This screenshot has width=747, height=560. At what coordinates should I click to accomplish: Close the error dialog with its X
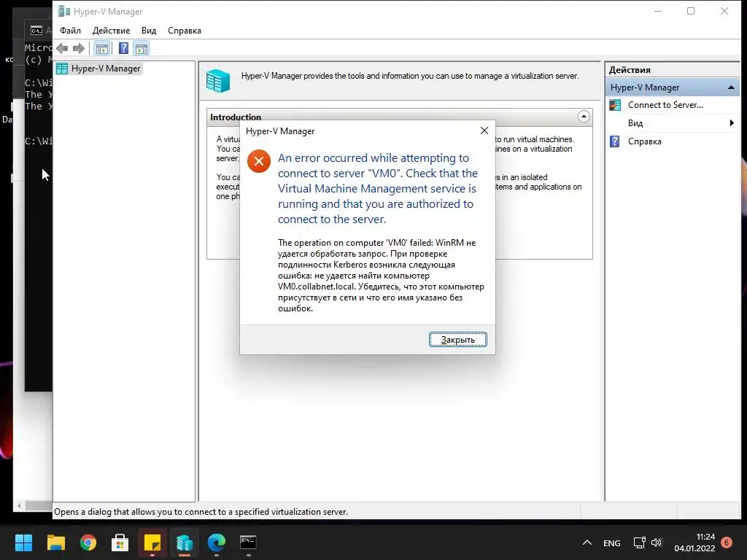point(484,131)
